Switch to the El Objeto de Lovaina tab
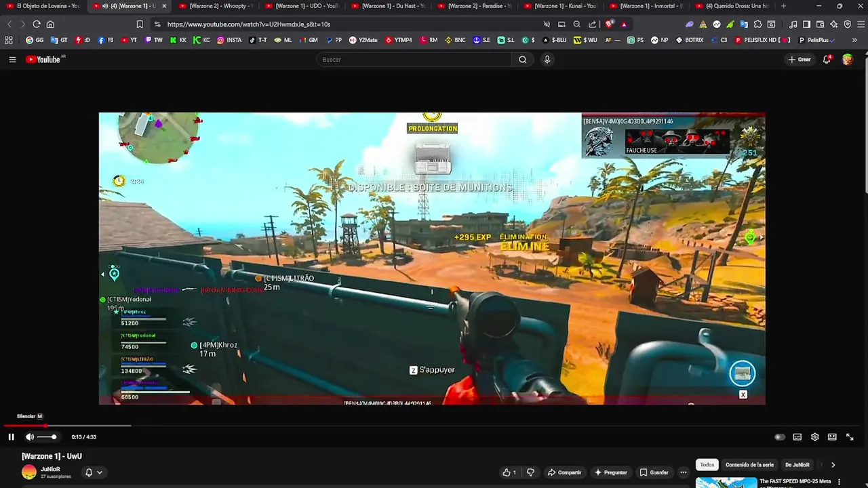This screenshot has width=868, height=488. (x=42, y=6)
